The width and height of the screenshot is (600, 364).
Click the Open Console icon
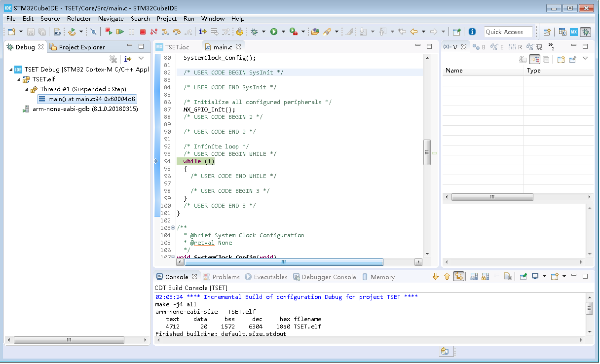[x=554, y=276]
